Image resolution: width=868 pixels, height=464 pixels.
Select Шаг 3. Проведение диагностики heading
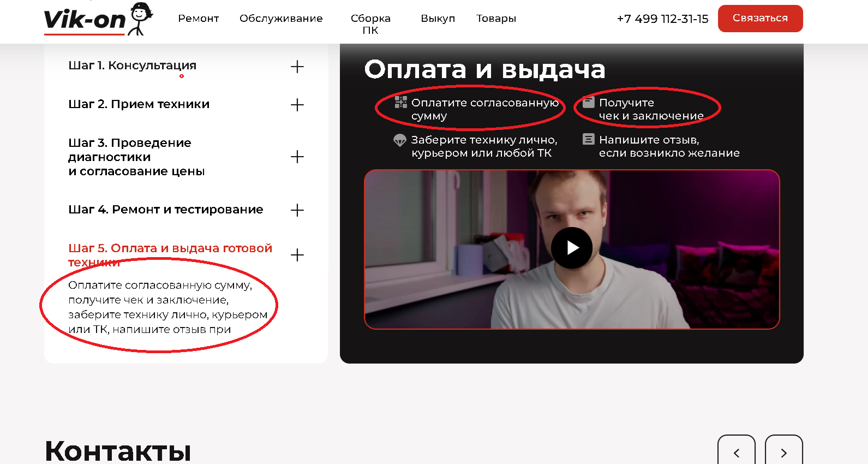(136, 157)
